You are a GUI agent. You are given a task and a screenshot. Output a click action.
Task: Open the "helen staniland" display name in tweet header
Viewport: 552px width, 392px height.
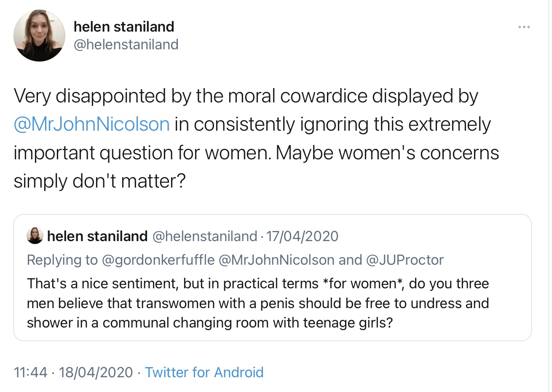[123, 27]
